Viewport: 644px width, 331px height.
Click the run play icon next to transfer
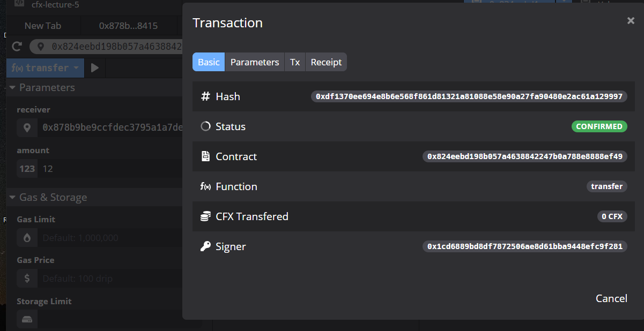(x=95, y=68)
